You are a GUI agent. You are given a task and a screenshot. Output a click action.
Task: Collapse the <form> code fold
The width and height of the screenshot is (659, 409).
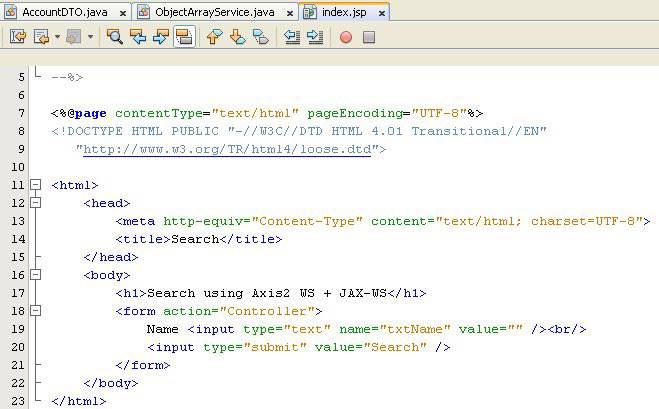coord(36,311)
